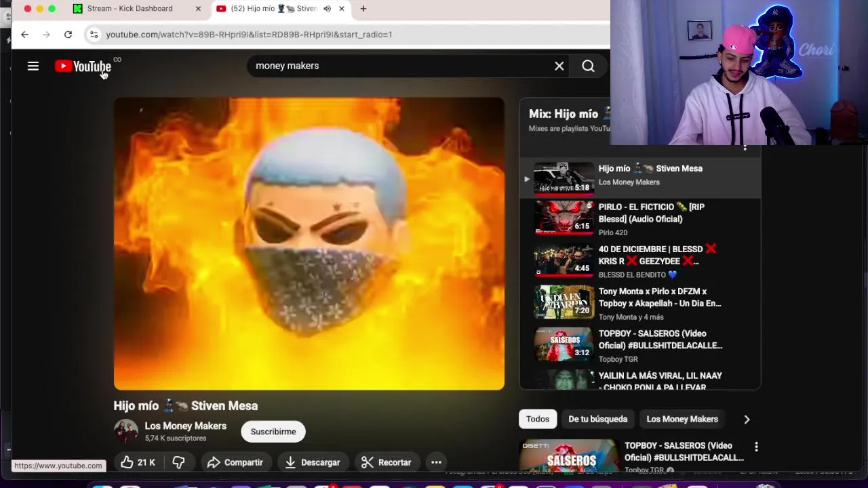Screen dimensions: 868x488
Task: Click Los Money Makers channel avatar
Action: point(125,432)
